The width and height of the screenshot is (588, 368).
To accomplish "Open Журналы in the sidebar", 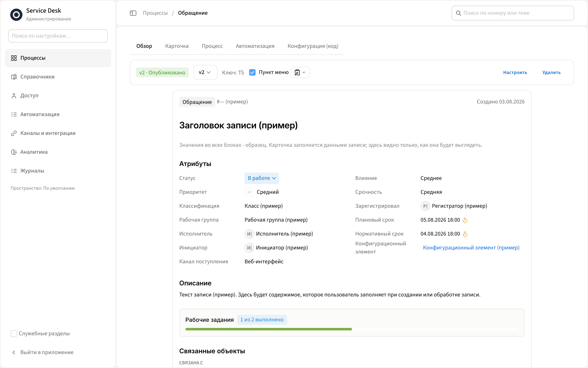I will pos(58,171).
